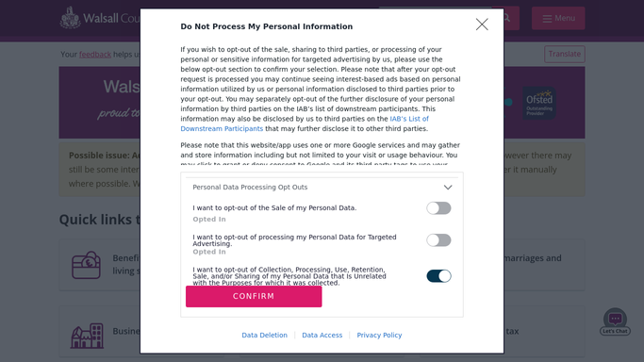
Task: Open the Let's Chat bubble icon
Action: point(615,321)
